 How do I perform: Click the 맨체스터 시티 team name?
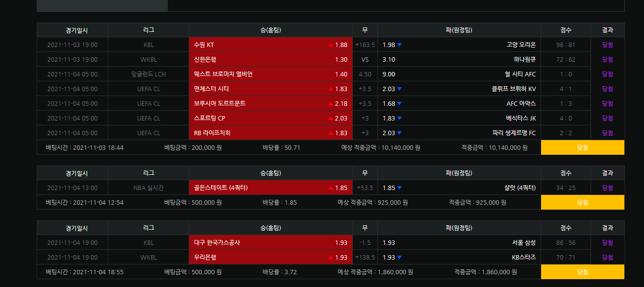[x=211, y=89]
